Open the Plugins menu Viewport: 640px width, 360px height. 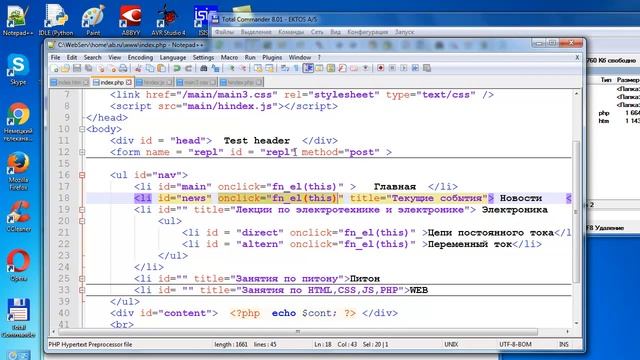tap(272, 58)
